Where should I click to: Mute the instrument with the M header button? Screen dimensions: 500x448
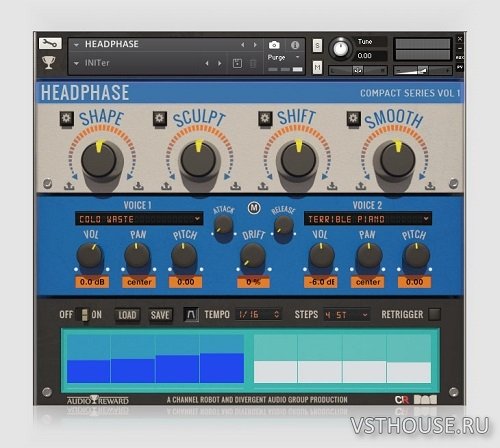(x=317, y=67)
